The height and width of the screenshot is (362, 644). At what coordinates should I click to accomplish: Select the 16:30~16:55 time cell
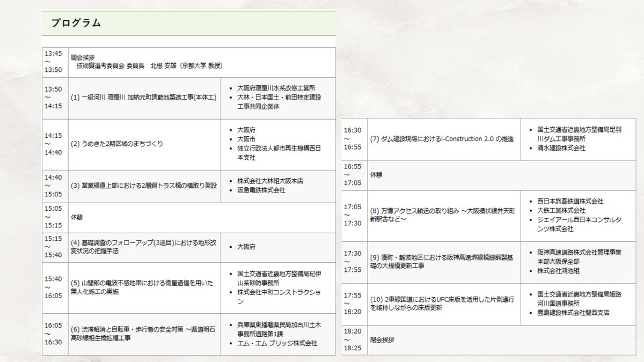coord(355,139)
